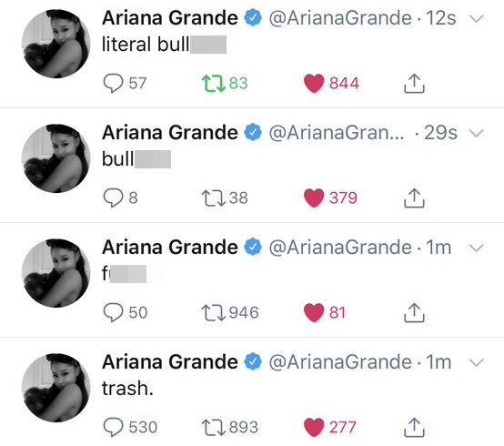
Task: Tap the profile photo on 'trash.' tweet
Action: tap(55, 388)
